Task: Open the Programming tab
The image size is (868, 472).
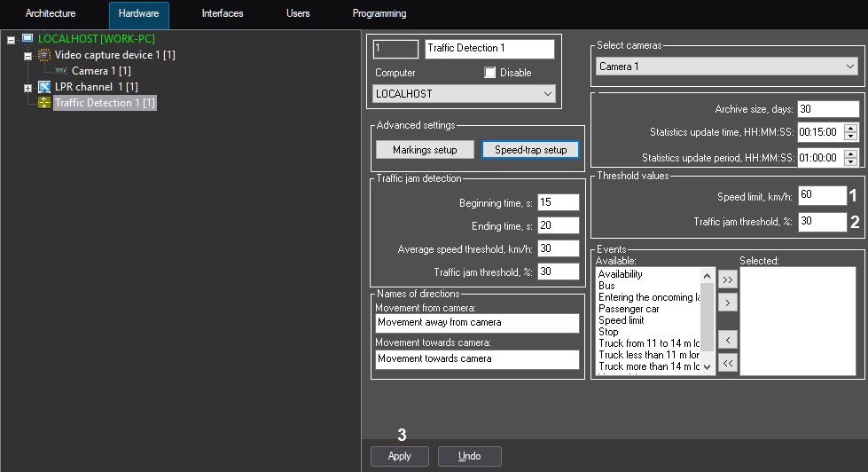Action: tap(379, 14)
